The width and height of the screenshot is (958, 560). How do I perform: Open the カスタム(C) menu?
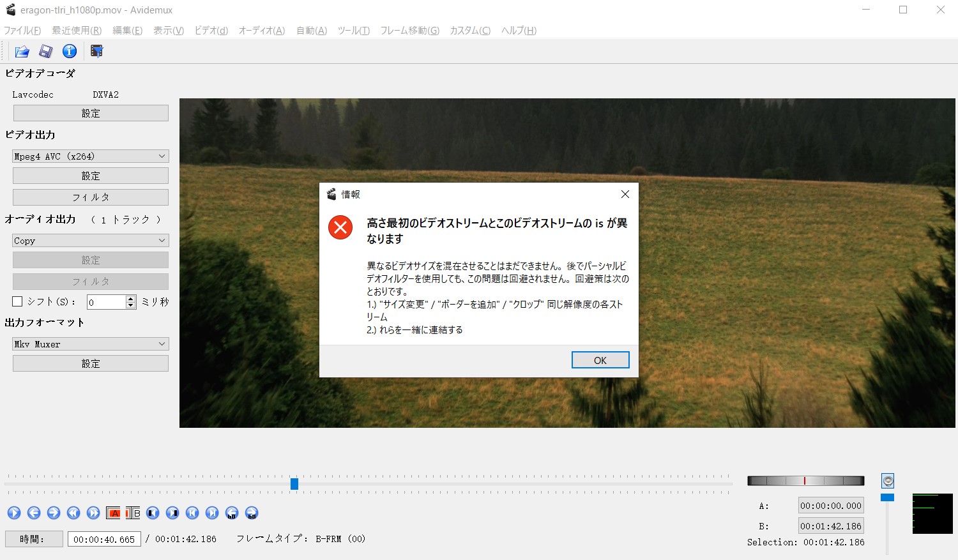[x=470, y=31]
